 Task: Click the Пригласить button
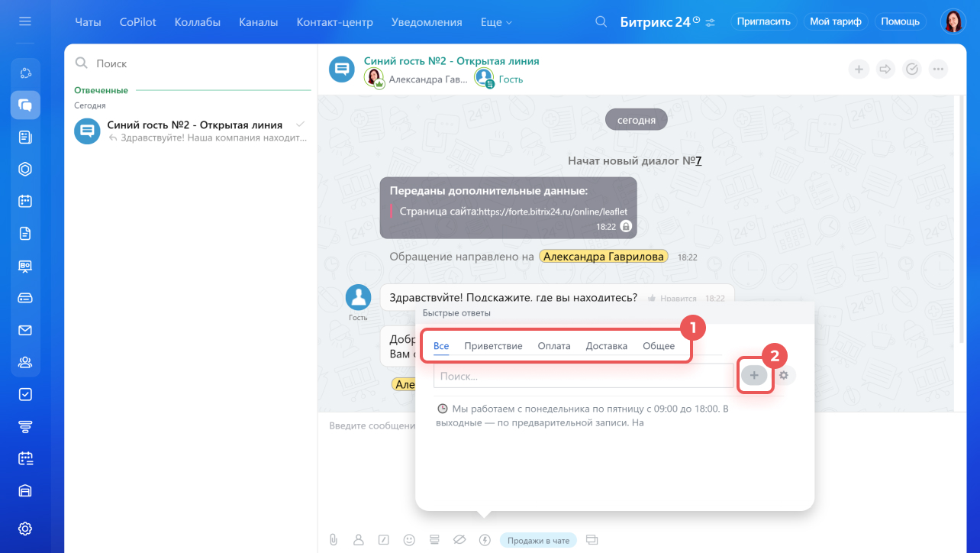pyautogui.click(x=764, y=21)
